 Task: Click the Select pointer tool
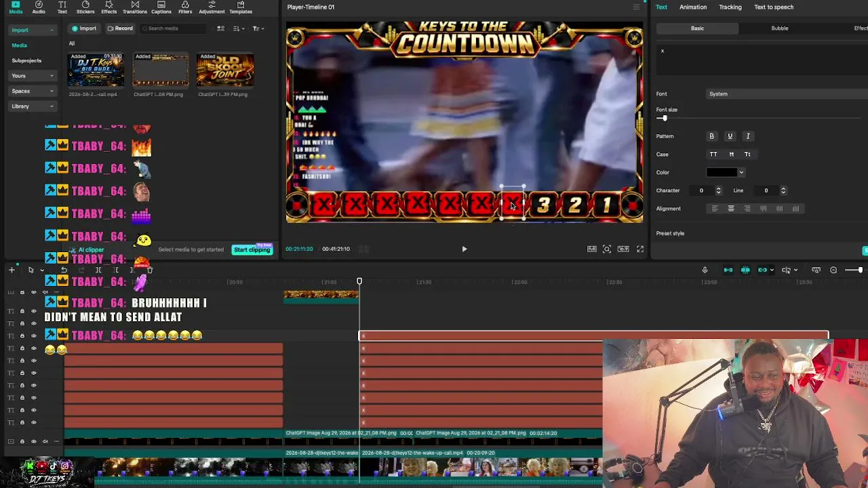pos(31,270)
